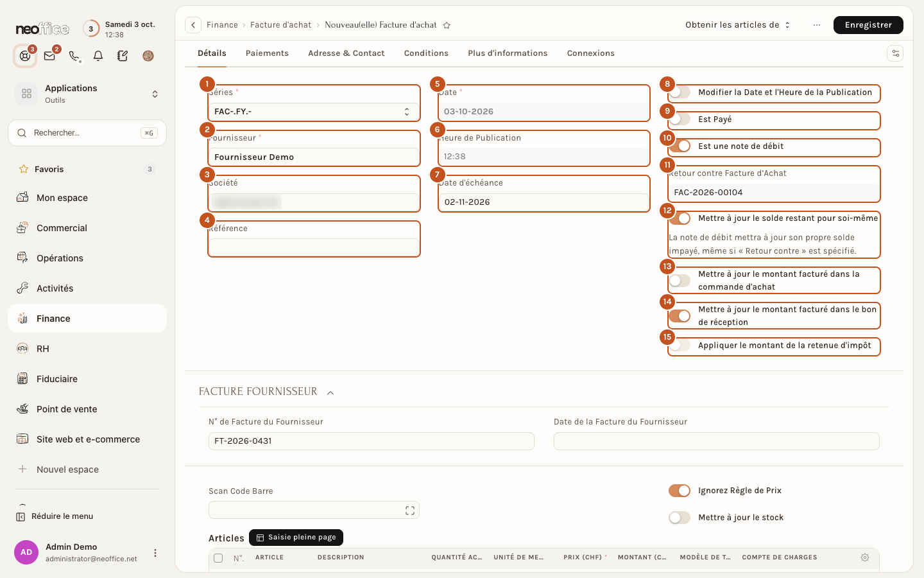This screenshot has width=924, height=578.
Task: Select the Conditions tab
Action: click(x=426, y=53)
